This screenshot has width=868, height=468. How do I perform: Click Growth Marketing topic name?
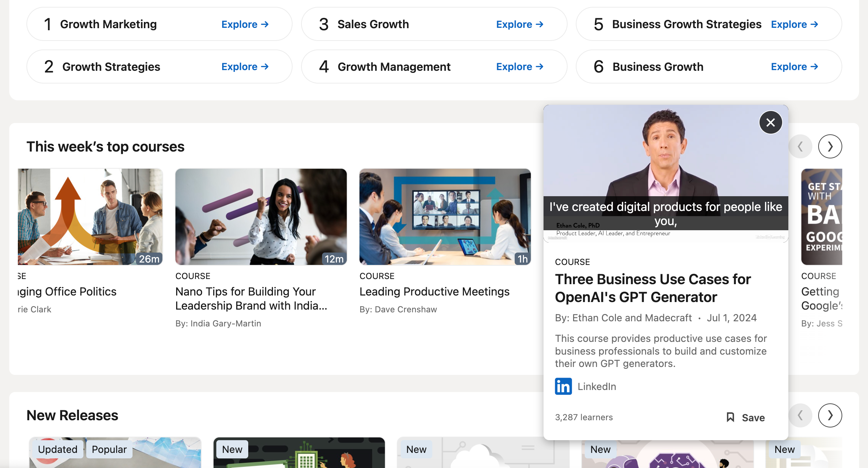(x=108, y=24)
